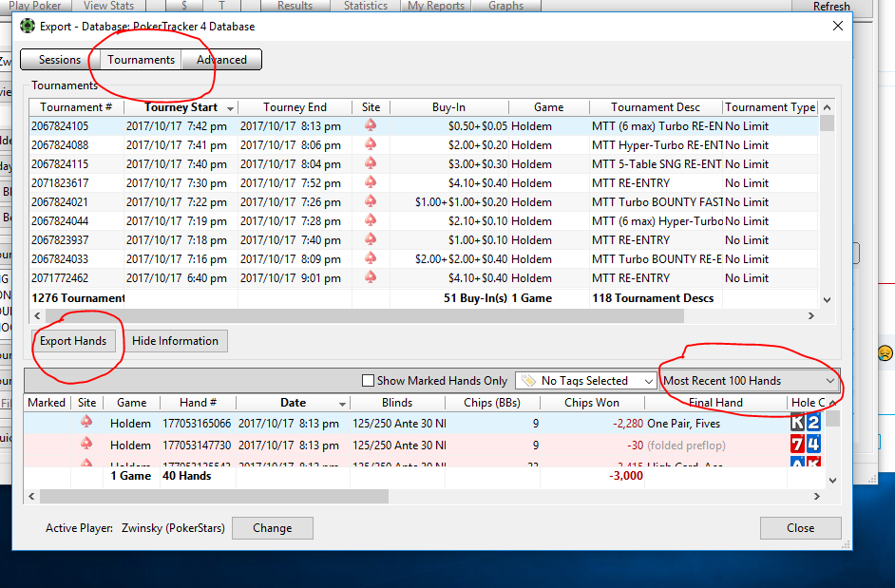
Task: Open the No Tags Selected dropdown
Action: tap(585, 380)
